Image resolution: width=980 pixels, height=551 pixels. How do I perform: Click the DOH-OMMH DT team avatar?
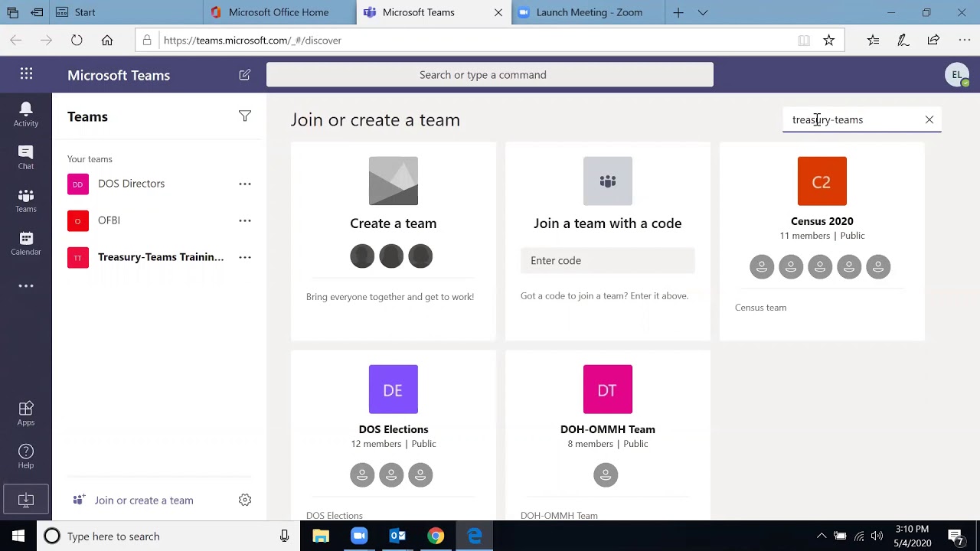pos(608,390)
